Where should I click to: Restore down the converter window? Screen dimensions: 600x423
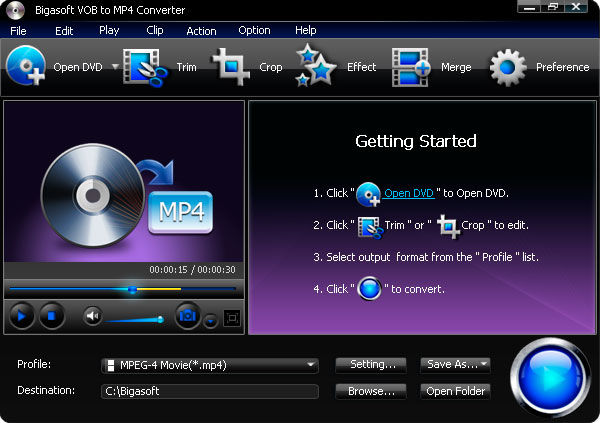pos(553,7)
